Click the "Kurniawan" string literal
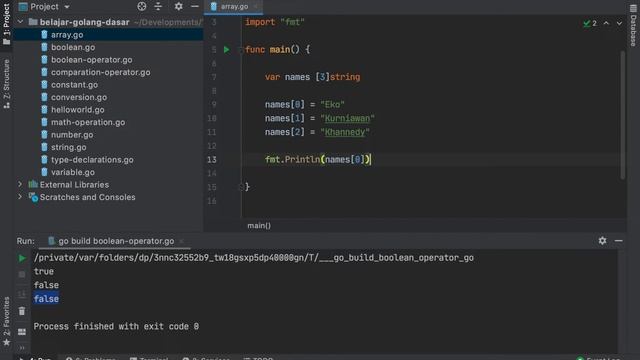 [x=347, y=118]
